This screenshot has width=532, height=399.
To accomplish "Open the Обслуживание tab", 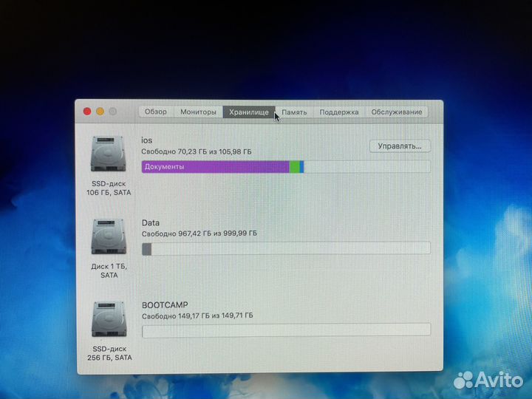I will tap(396, 112).
